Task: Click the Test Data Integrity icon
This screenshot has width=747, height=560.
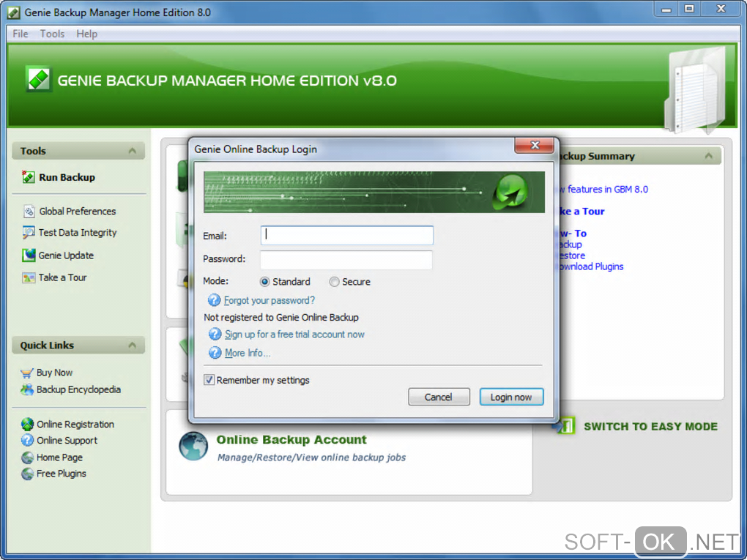Action: (29, 232)
